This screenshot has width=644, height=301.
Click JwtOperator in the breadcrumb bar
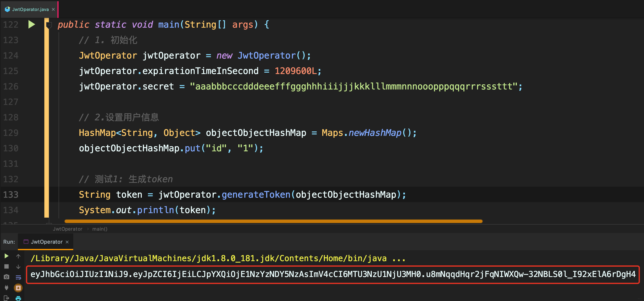[68, 229]
